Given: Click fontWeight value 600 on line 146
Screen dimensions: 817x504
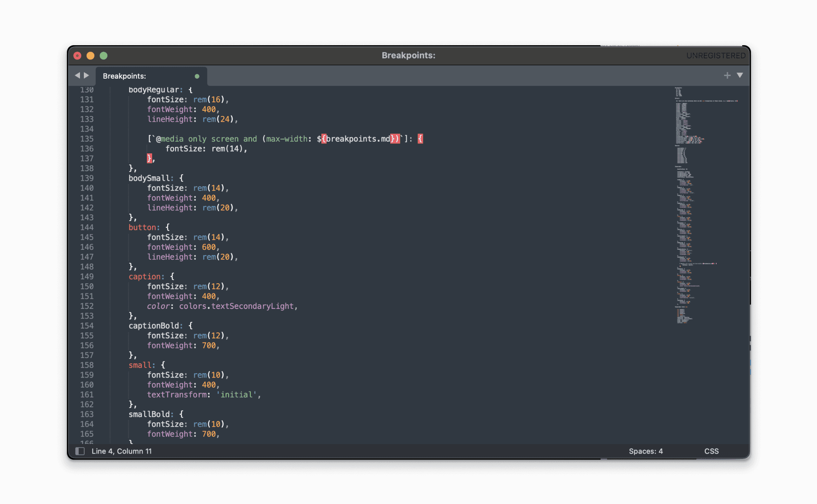Looking at the screenshot, I should point(209,247).
